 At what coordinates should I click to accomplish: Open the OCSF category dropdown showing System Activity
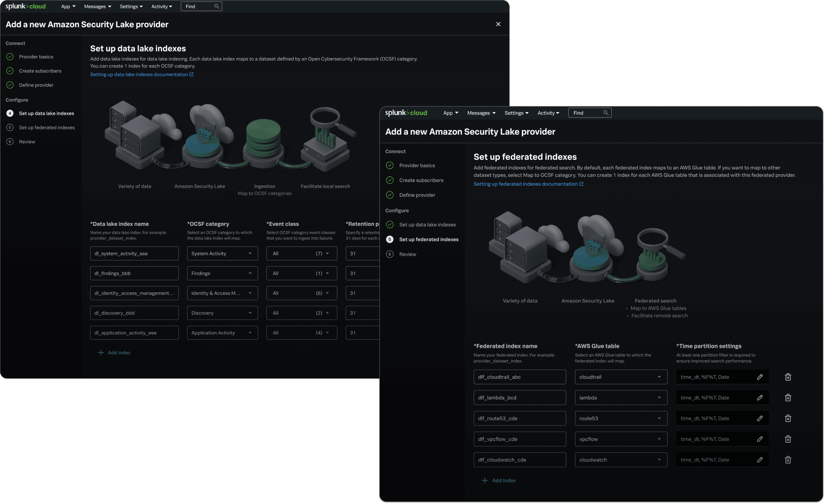pos(222,253)
